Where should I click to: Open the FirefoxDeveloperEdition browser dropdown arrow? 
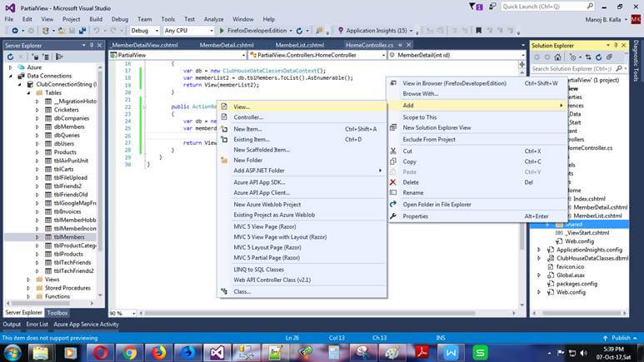[x=291, y=30]
